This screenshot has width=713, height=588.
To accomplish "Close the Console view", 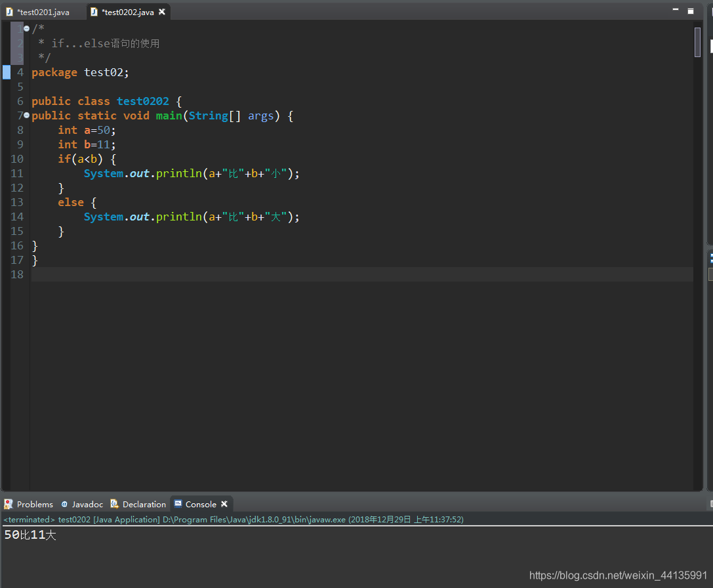I will click(x=224, y=504).
